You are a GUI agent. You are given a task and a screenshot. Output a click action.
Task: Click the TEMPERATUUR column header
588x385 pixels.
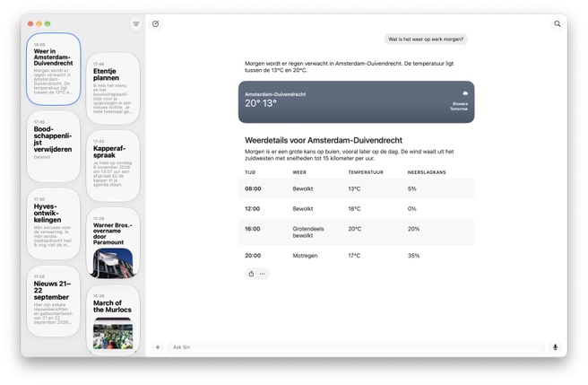click(x=366, y=172)
